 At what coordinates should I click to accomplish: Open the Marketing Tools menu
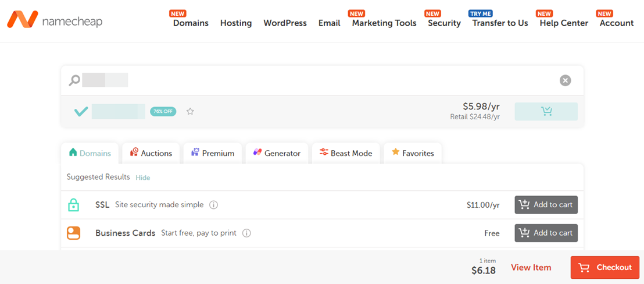pos(384,23)
